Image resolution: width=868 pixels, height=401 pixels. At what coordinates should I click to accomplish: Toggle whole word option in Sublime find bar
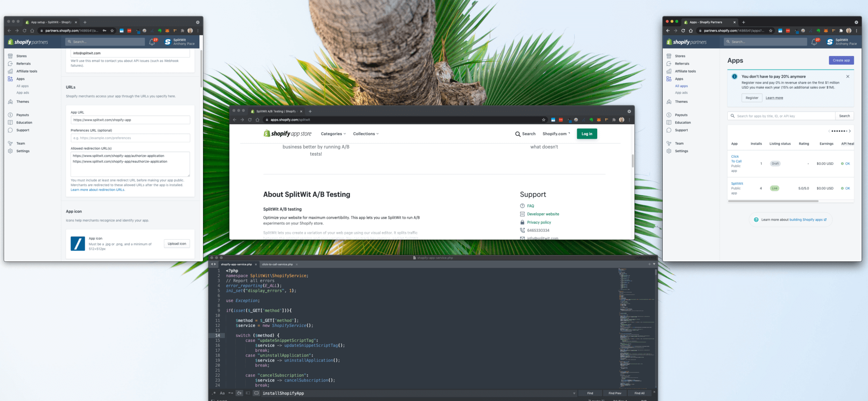(x=231, y=393)
